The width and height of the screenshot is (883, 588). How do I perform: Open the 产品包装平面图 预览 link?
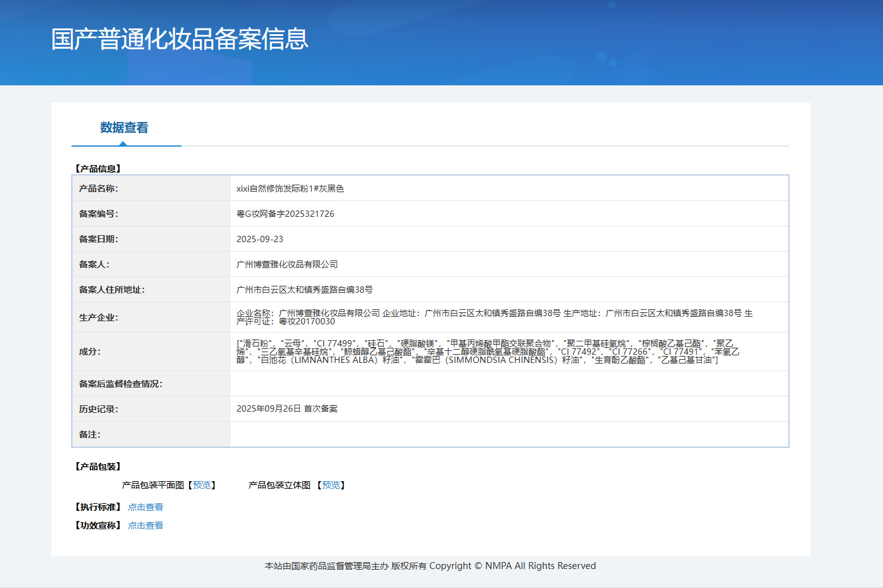(x=202, y=485)
